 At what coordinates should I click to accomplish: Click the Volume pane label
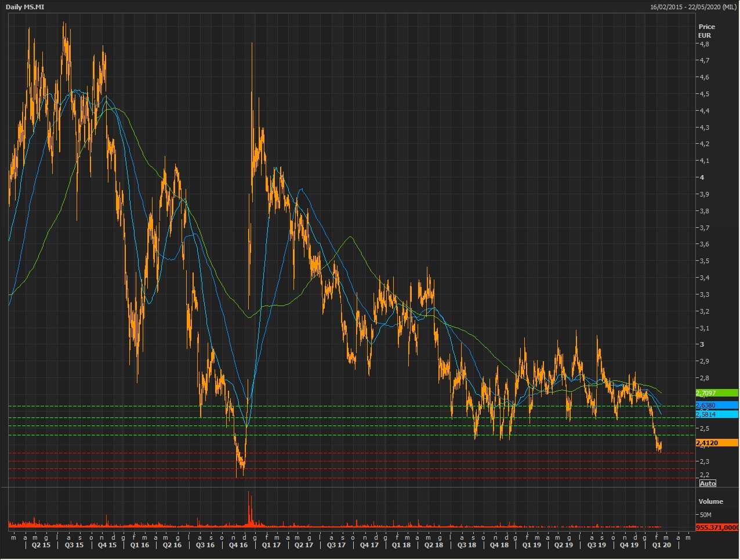[x=710, y=501]
